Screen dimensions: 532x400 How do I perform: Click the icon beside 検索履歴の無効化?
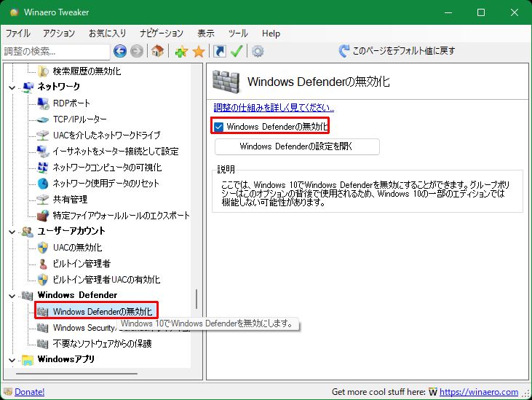[43, 71]
